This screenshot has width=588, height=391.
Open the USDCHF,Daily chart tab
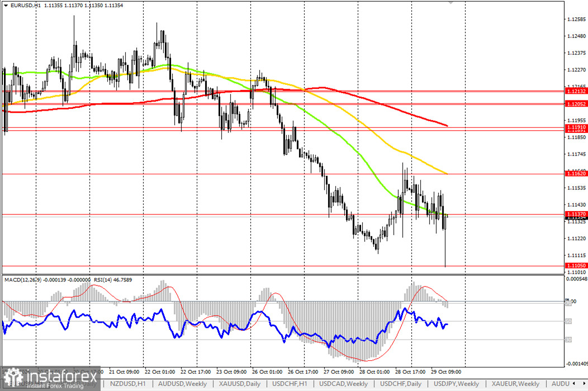[x=401, y=384]
